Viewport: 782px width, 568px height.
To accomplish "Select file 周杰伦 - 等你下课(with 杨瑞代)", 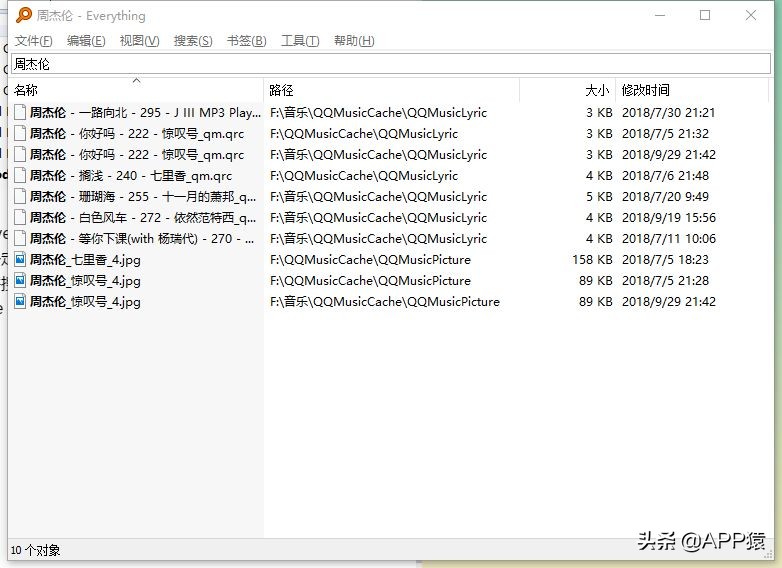I will [142, 238].
